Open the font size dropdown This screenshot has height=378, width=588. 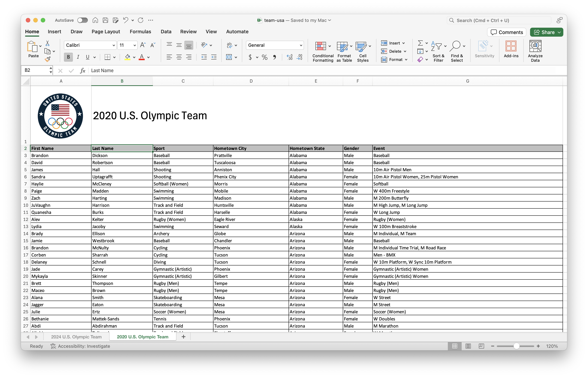(x=135, y=45)
